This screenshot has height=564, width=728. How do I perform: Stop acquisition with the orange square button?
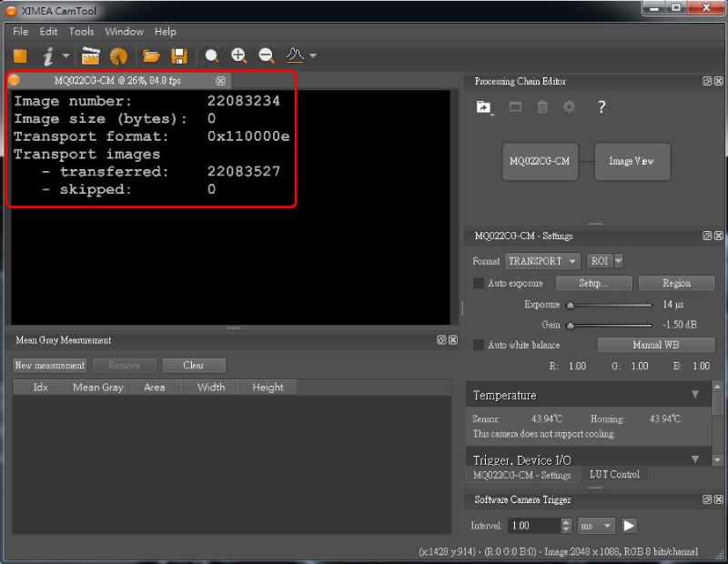click(19, 55)
